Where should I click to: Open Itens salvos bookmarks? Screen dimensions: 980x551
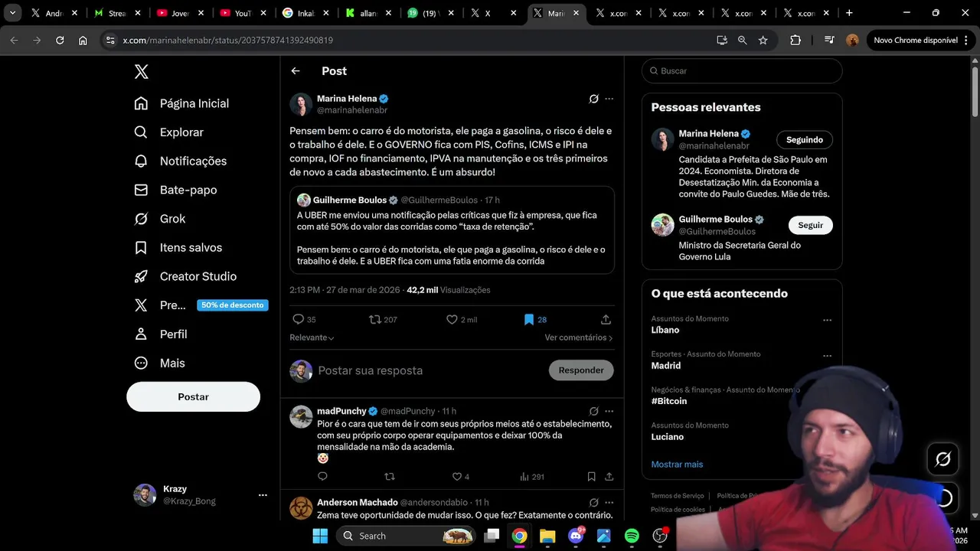point(178,247)
